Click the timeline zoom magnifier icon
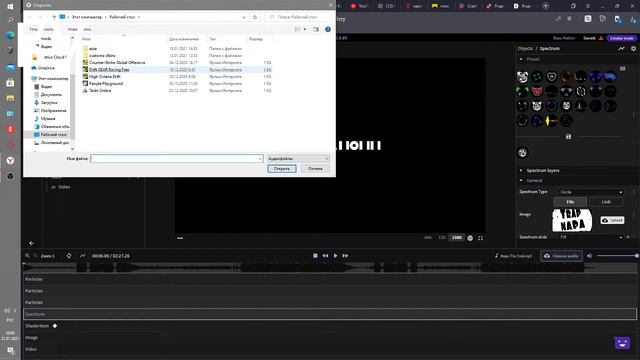 pos(27,256)
